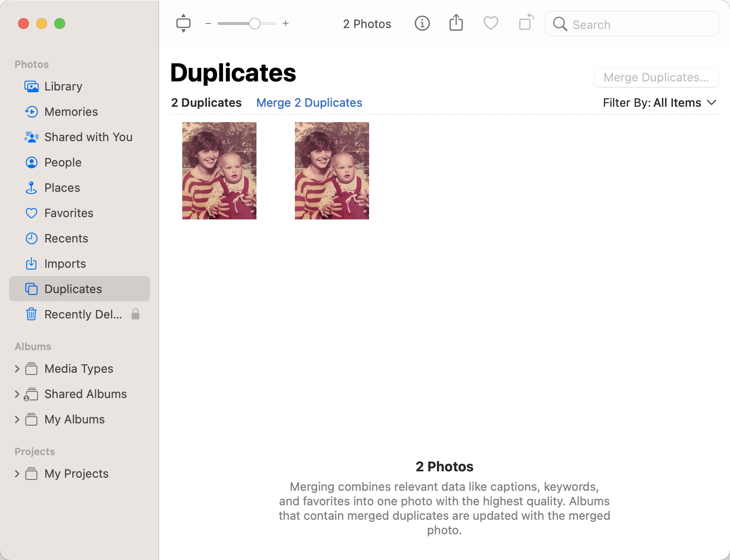
Task: Expand My Projects section
Action: [17, 474]
